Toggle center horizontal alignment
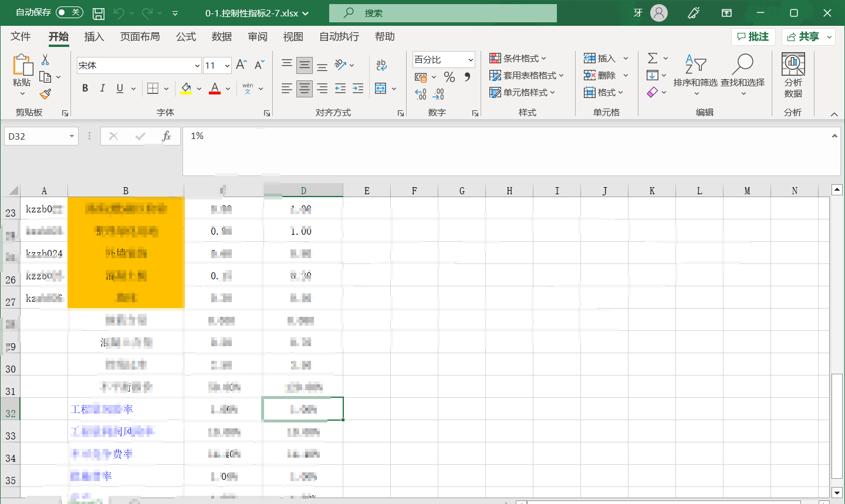 tap(305, 89)
